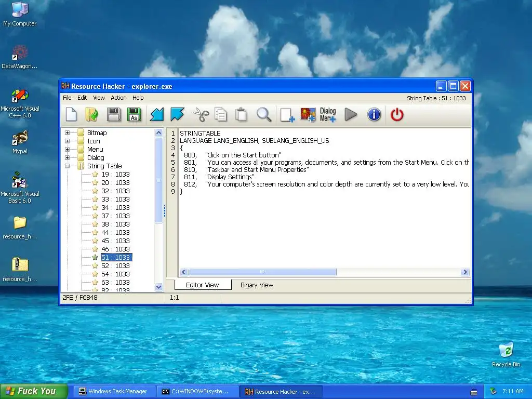Click the Mypal raccoon desktop icon
The width and height of the screenshot is (532, 399).
(x=20, y=142)
